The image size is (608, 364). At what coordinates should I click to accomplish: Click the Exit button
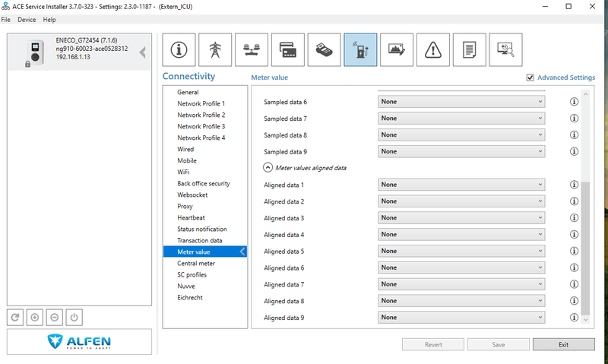[563, 344]
